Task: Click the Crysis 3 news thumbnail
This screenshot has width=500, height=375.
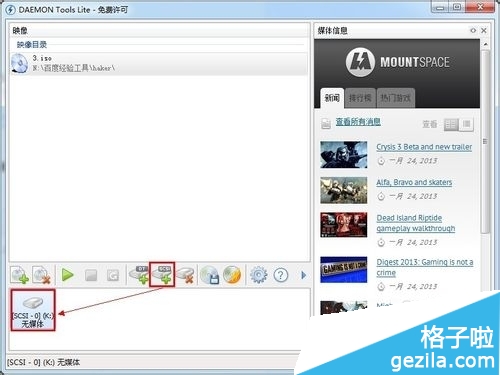Action: (x=344, y=155)
